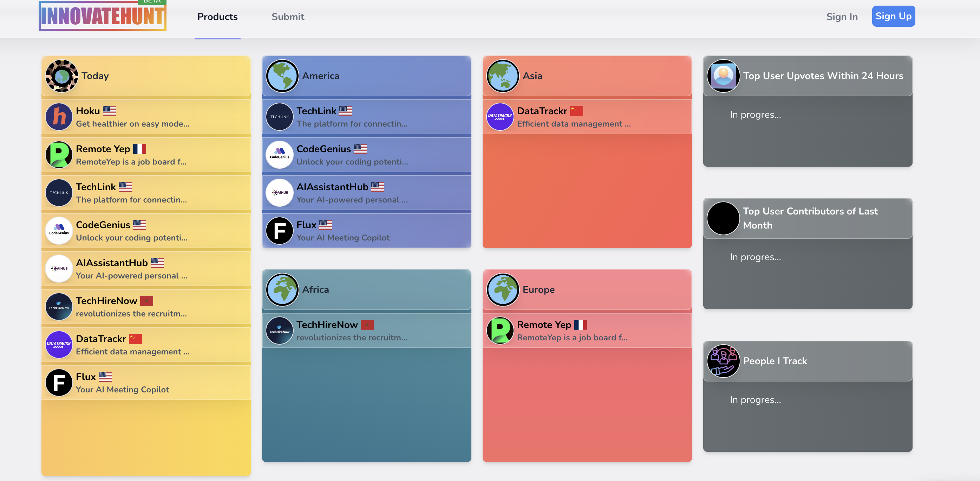
Task: Click 'RemoteYep is a job board f...' in Europe
Action: tap(573, 338)
